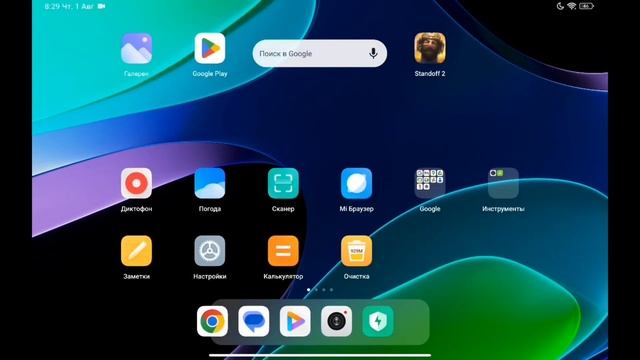This screenshot has height=360, width=640.
Task: Focus the Google search field
Action: point(320,53)
